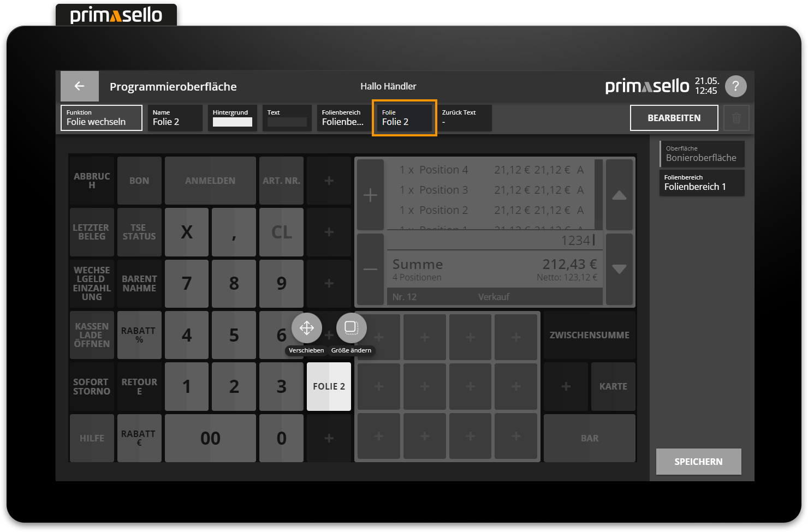Click the minus button beside Summe

coord(370,269)
